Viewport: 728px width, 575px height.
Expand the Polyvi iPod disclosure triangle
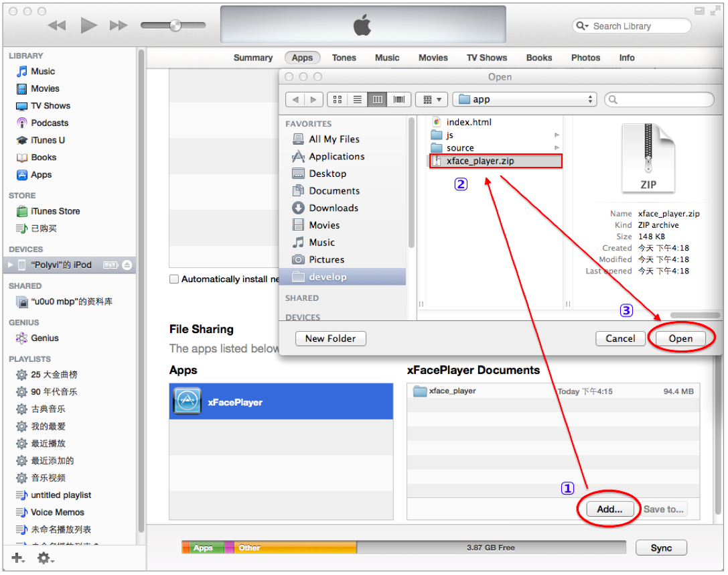[x=10, y=265]
